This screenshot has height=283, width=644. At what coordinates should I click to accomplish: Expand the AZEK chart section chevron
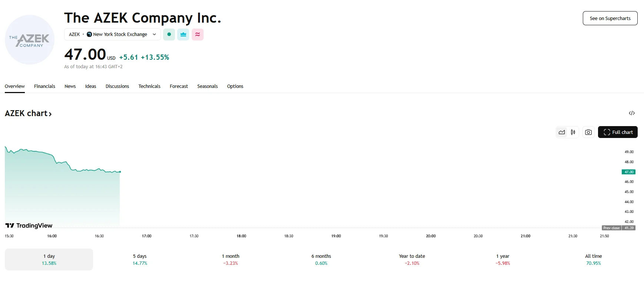tap(50, 113)
